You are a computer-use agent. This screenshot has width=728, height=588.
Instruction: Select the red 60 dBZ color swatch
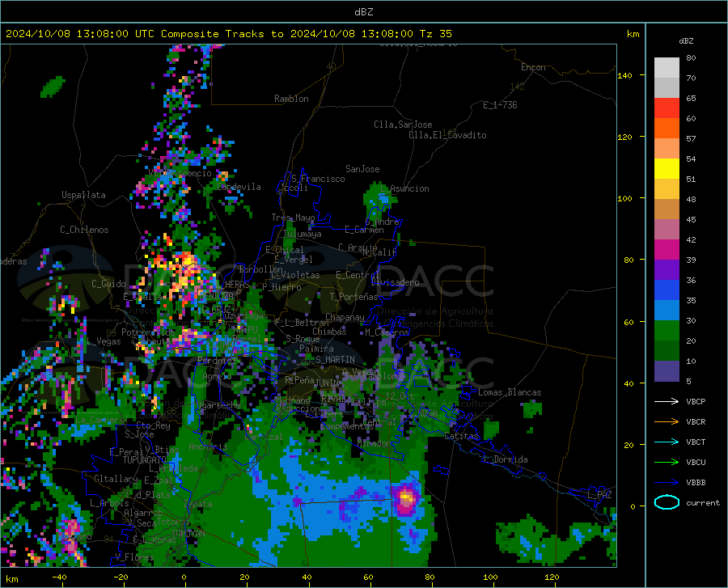[x=667, y=108]
